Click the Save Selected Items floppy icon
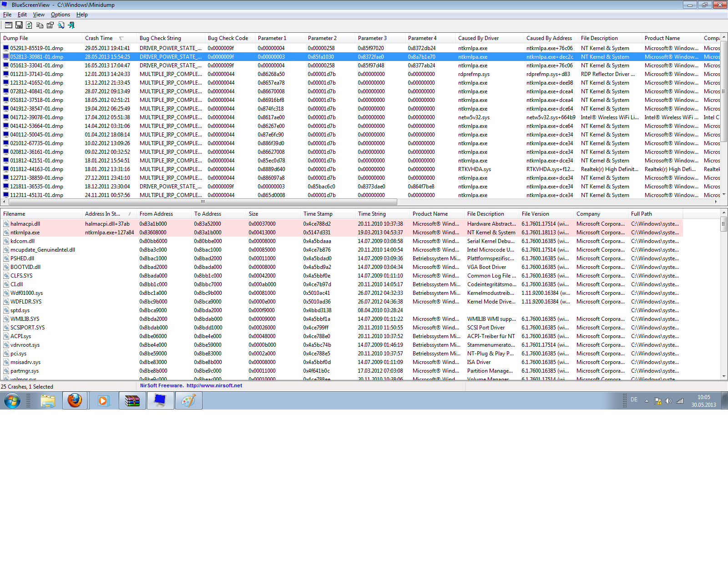The width and height of the screenshot is (728, 572). 19,25
